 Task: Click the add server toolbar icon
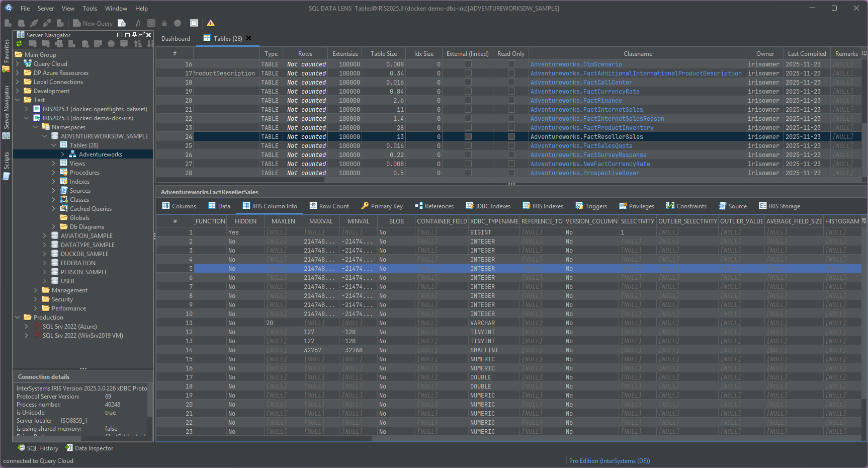point(8,23)
